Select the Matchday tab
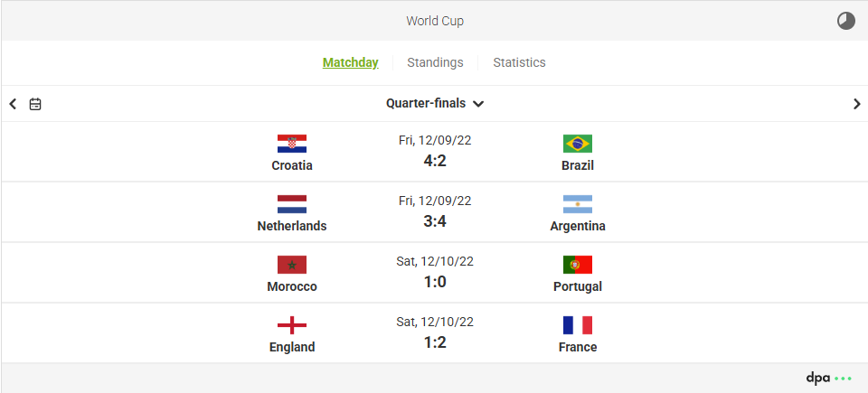This screenshot has width=868, height=393. tap(350, 62)
